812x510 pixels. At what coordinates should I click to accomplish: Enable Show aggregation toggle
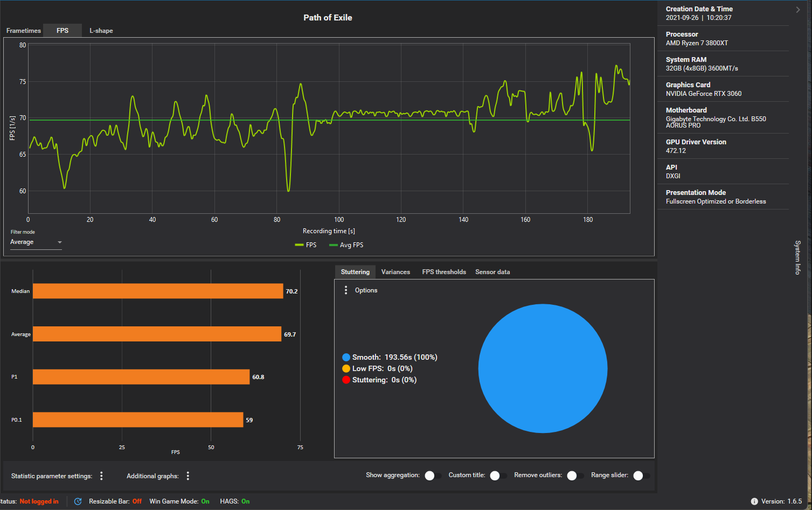click(x=433, y=476)
